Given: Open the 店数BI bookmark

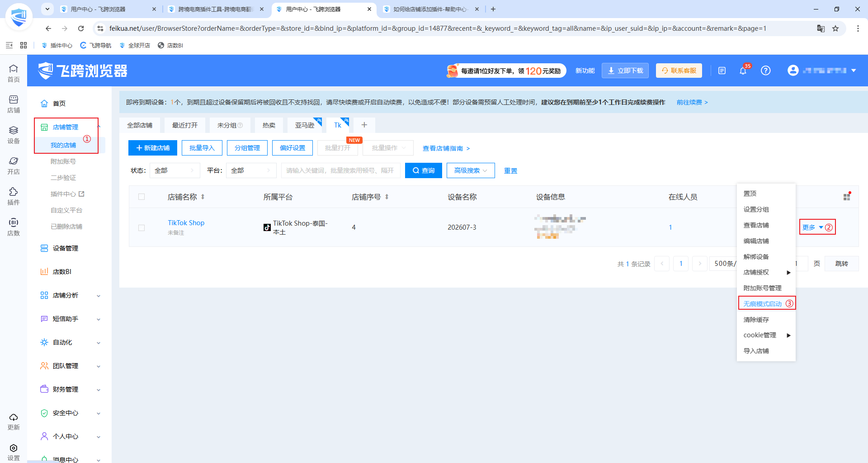Looking at the screenshot, I should [x=170, y=45].
